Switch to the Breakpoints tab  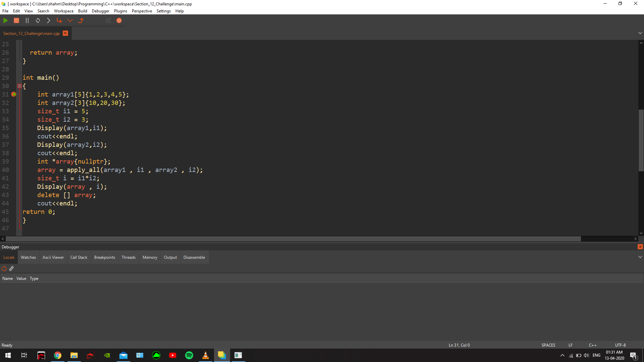point(104,257)
